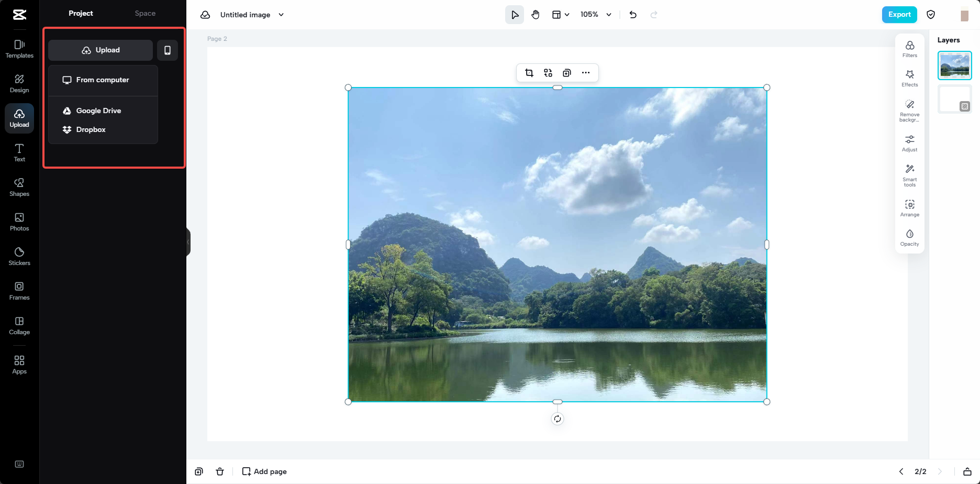This screenshot has height=484, width=980.
Task: Select the Stickers sidebar icon
Action: pos(19,256)
